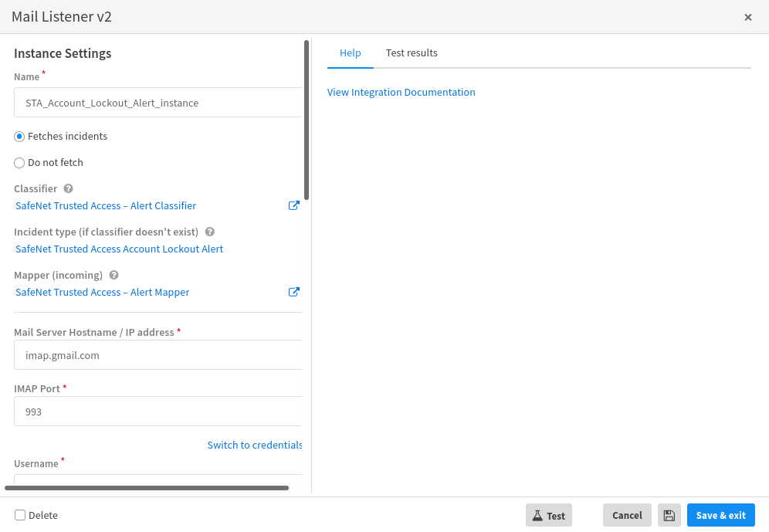Select the Fetches incidents radio button
Screen dimensions: 769x532
(19, 137)
